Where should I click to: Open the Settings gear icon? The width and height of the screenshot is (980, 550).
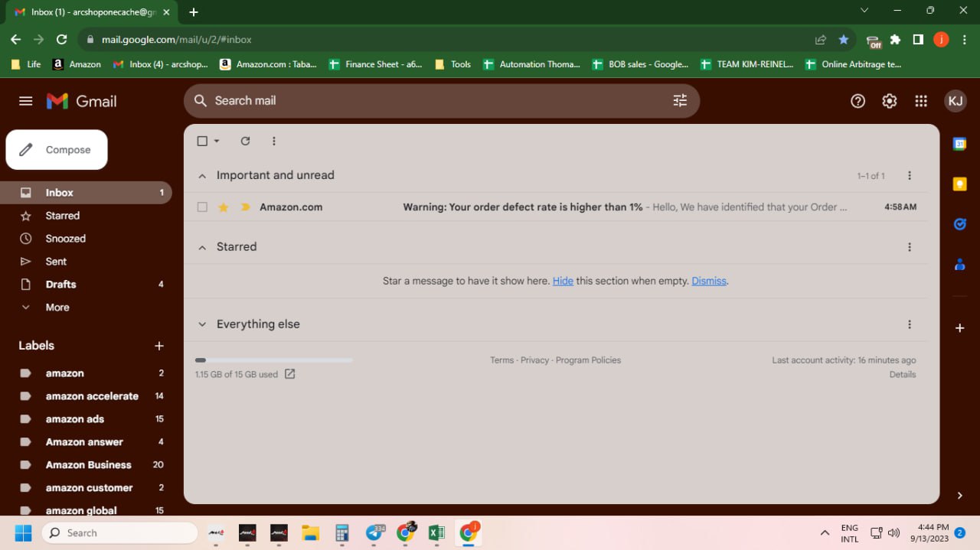tap(890, 101)
